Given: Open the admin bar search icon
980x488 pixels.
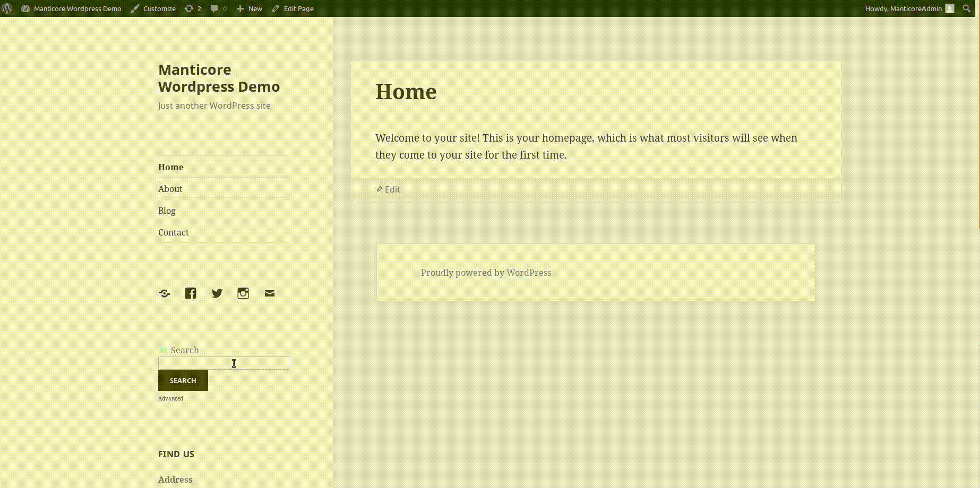Looking at the screenshot, I should (967, 8).
